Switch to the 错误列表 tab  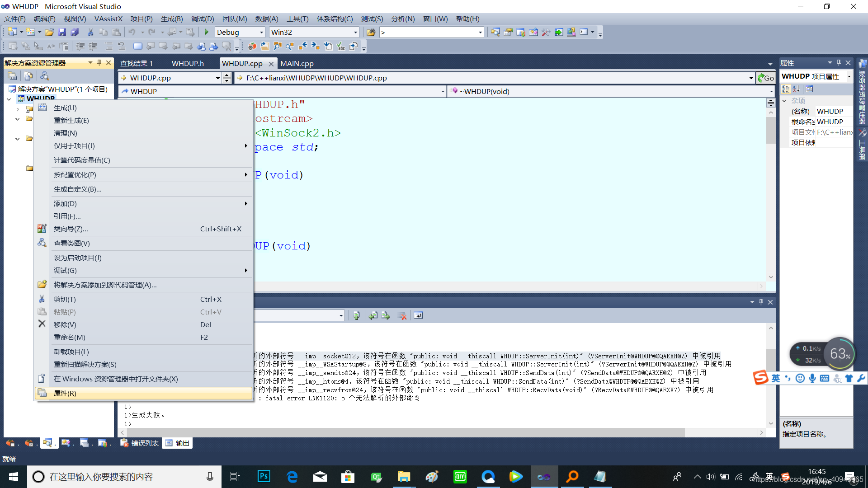click(x=140, y=443)
